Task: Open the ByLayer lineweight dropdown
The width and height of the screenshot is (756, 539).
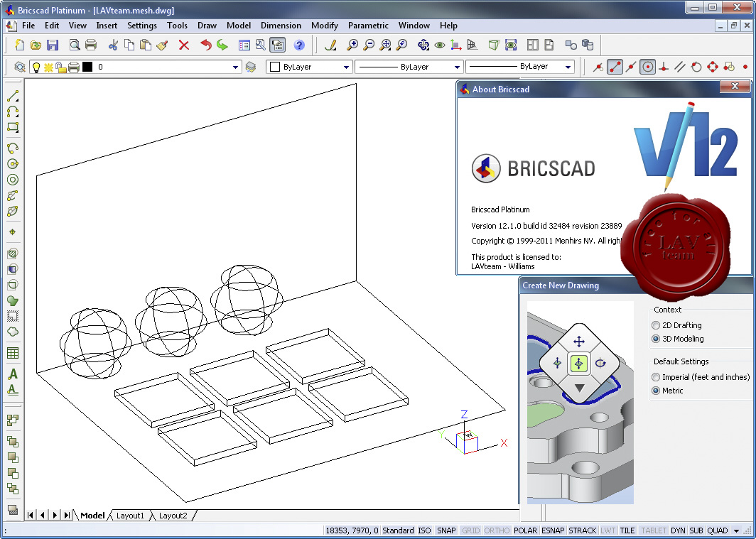Action: click(568, 67)
